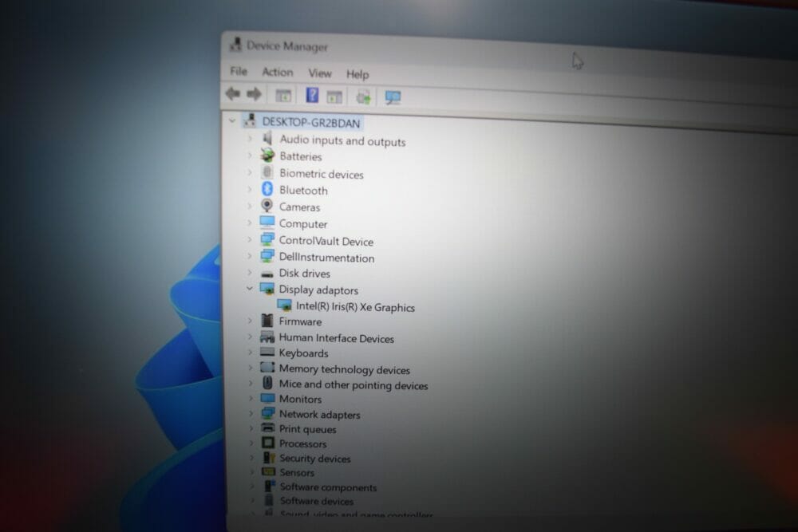This screenshot has height=532, width=798.
Task: Open the blue Help question-mark toolbar icon
Action: point(312,95)
